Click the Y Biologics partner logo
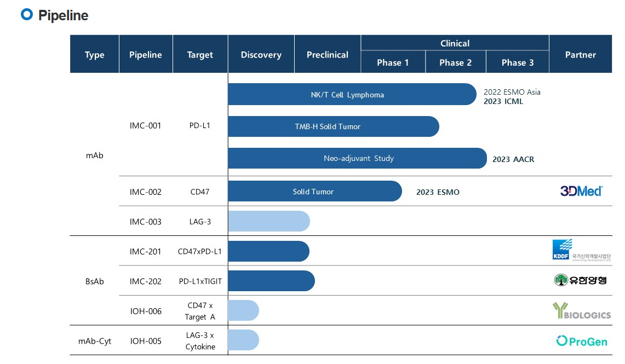Image resolution: width=625 pixels, height=364 pixels. (582, 311)
